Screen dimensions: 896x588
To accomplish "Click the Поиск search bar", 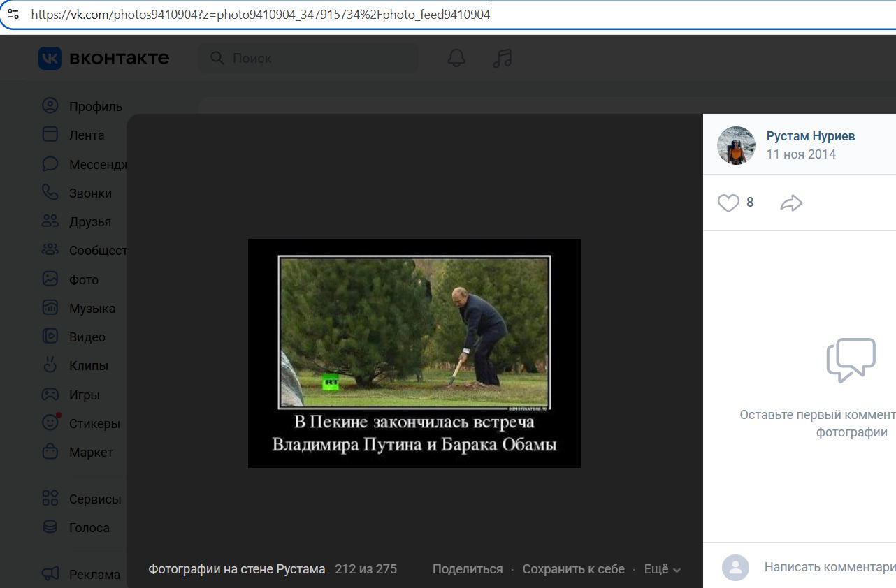I will [x=308, y=58].
